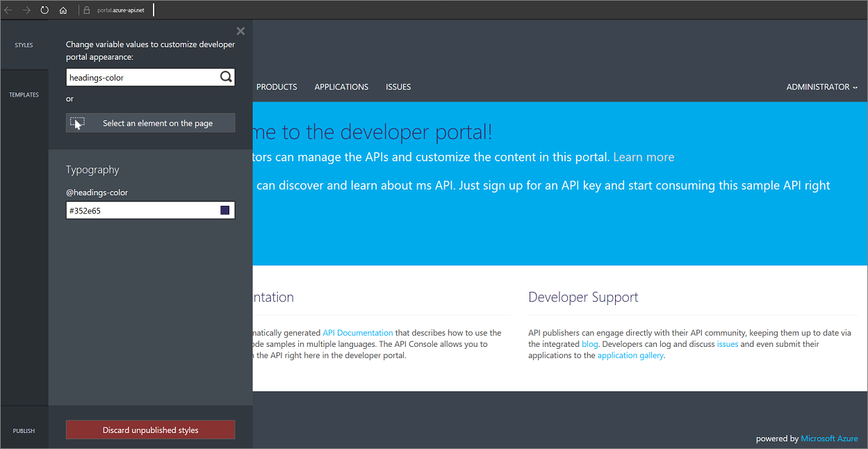Switch to the TEMPLATES panel

coord(24,94)
